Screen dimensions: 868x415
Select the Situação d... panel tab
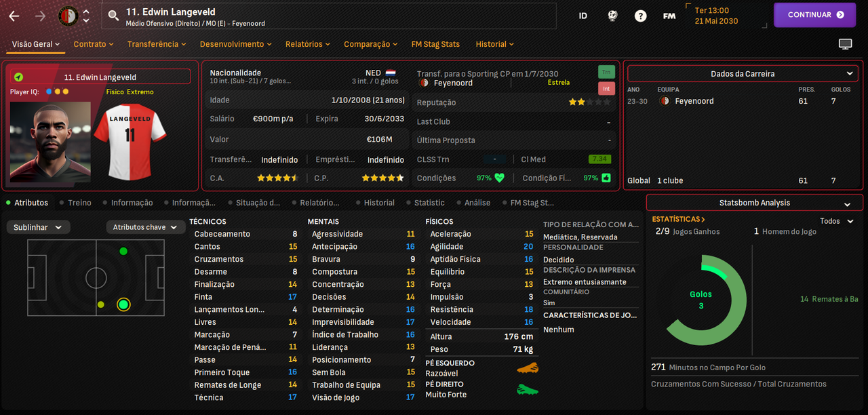click(x=253, y=203)
